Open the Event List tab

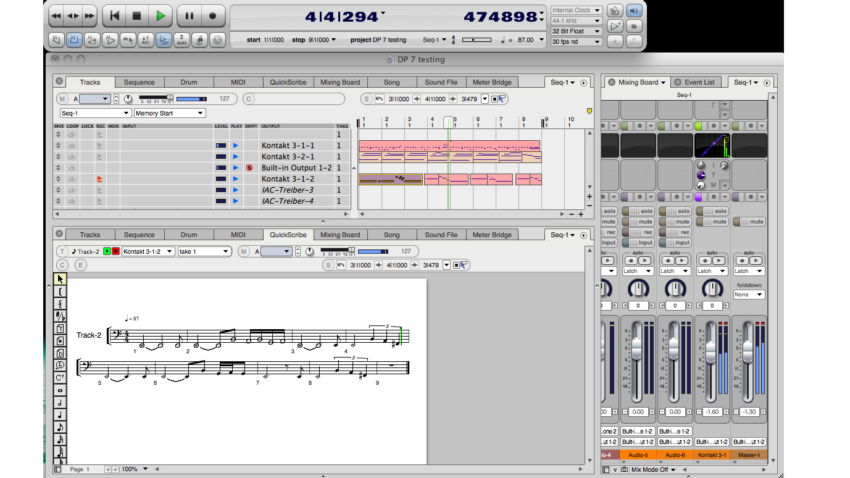click(695, 82)
